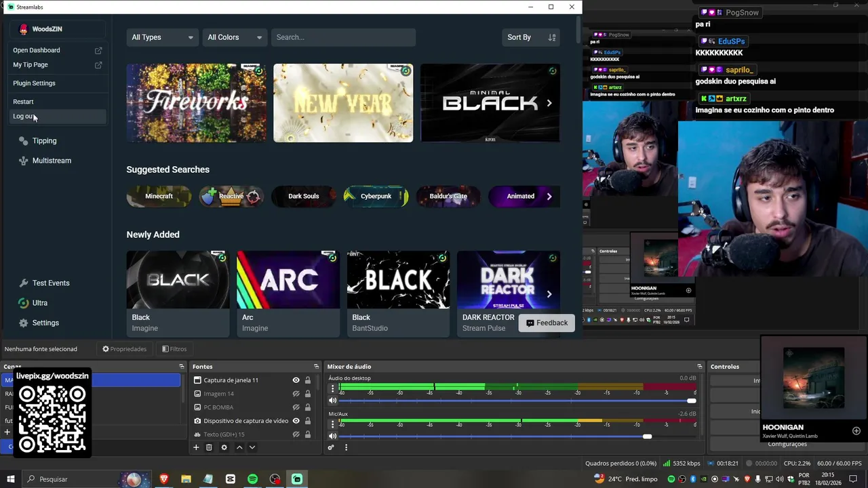Click the Windows Start button
This screenshot has width=868, height=488.
11,479
